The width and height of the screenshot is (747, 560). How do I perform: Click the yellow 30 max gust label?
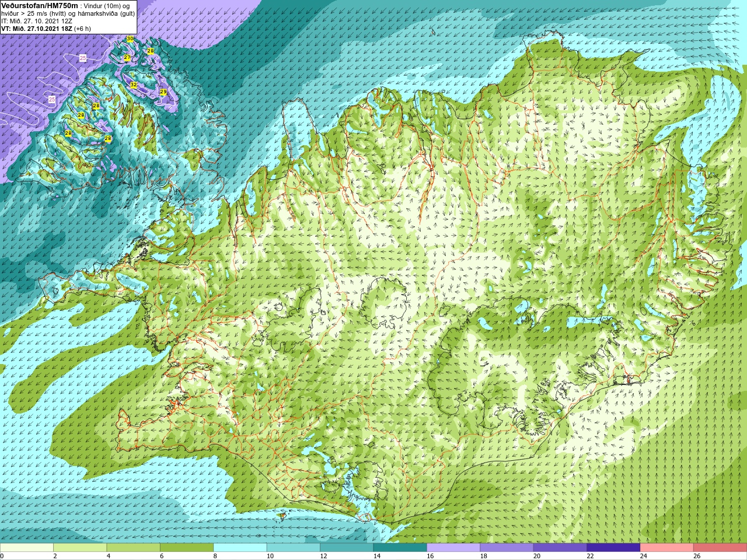[x=130, y=39]
